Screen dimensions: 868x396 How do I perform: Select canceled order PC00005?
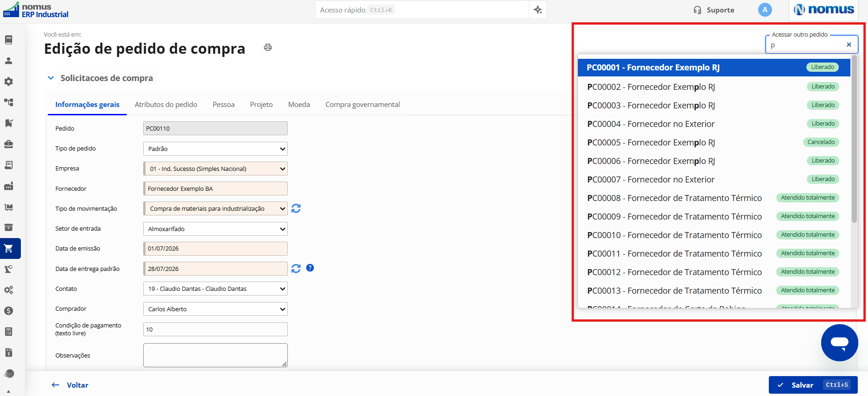pyautogui.click(x=714, y=142)
